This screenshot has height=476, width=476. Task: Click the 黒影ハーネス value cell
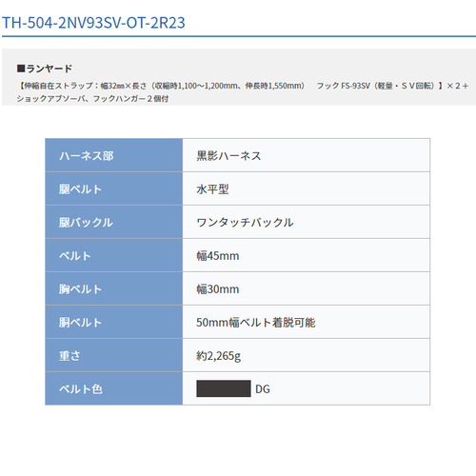pyautogui.click(x=307, y=155)
